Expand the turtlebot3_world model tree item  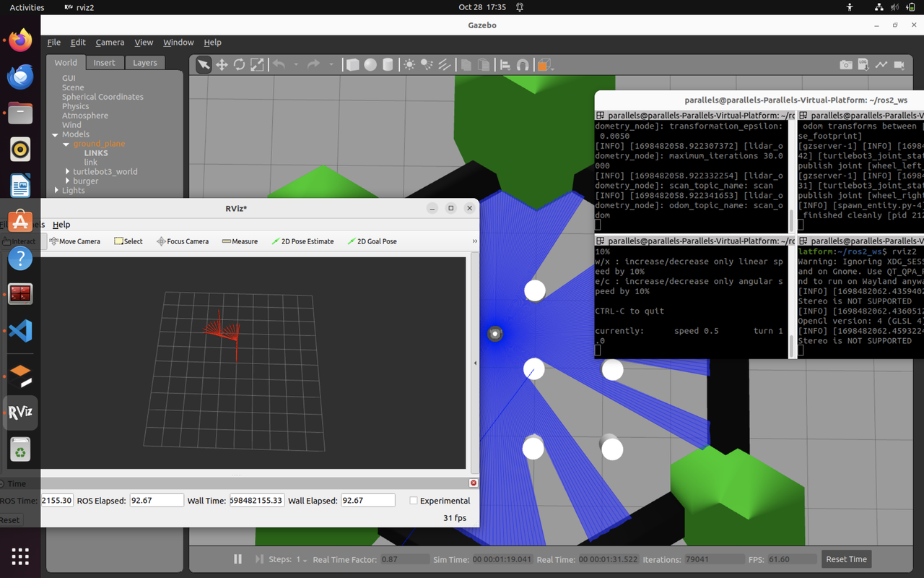(67, 172)
